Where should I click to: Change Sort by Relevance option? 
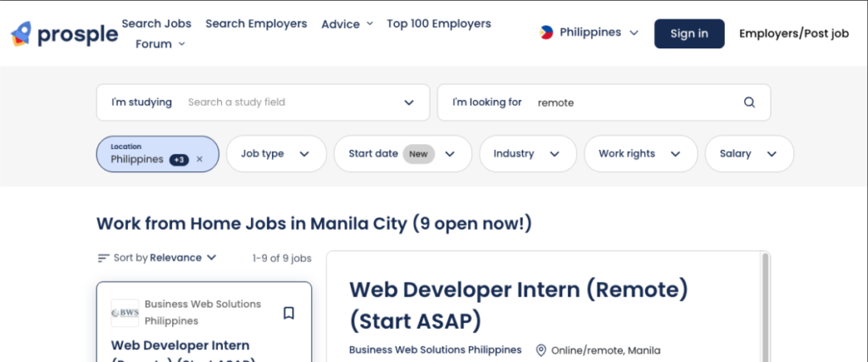182,258
